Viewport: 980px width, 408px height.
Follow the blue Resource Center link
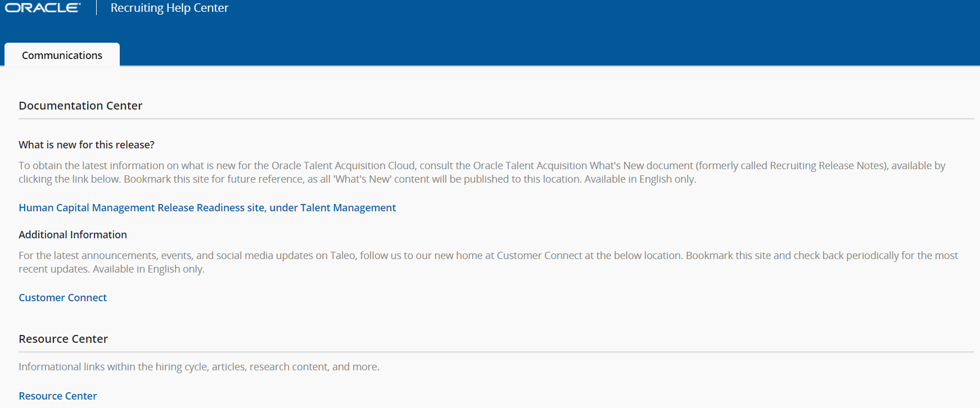[57, 396]
